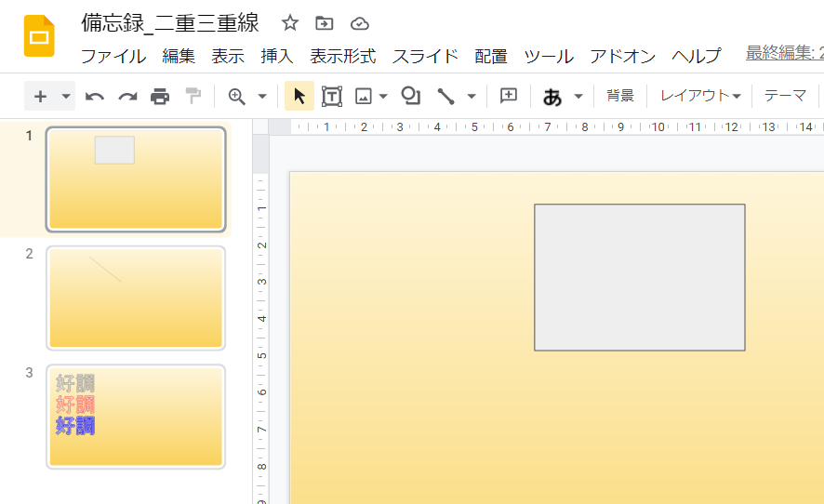Open the 表示形式 menu
The width and height of the screenshot is (824, 504).
pyautogui.click(x=342, y=56)
